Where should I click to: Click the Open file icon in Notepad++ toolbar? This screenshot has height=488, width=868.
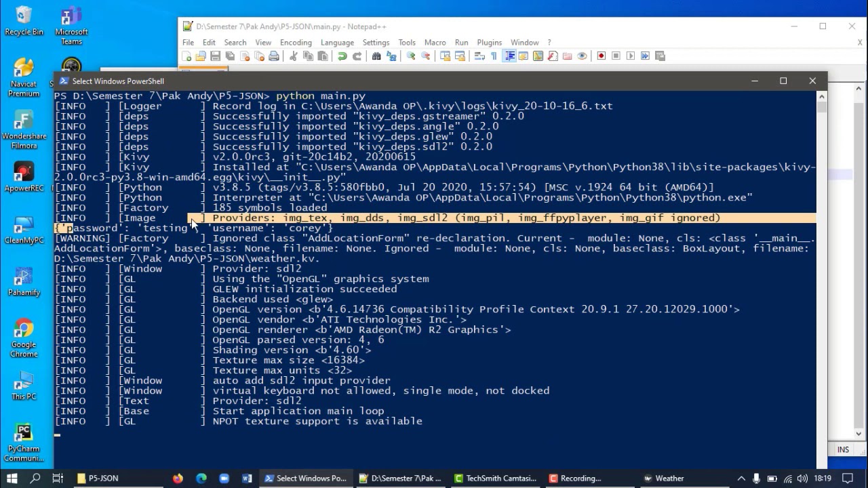[201, 56]
